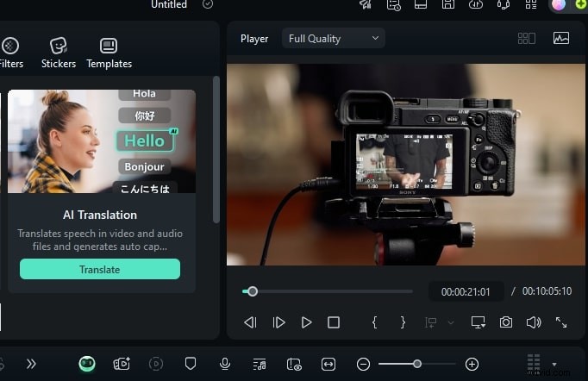The width and height of the screenshot is (588, 381).
Task: Expand the insert options chevron
Action: (451, 322)
